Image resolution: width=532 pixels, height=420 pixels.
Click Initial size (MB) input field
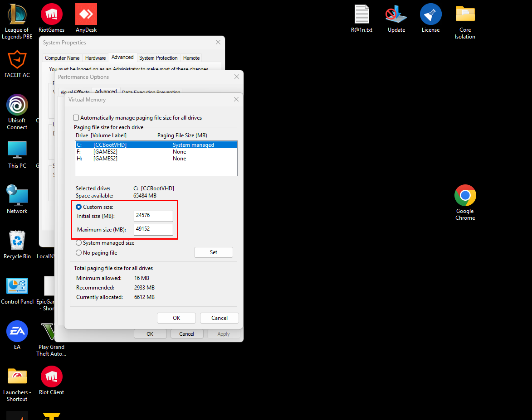[x=153, y=216]
